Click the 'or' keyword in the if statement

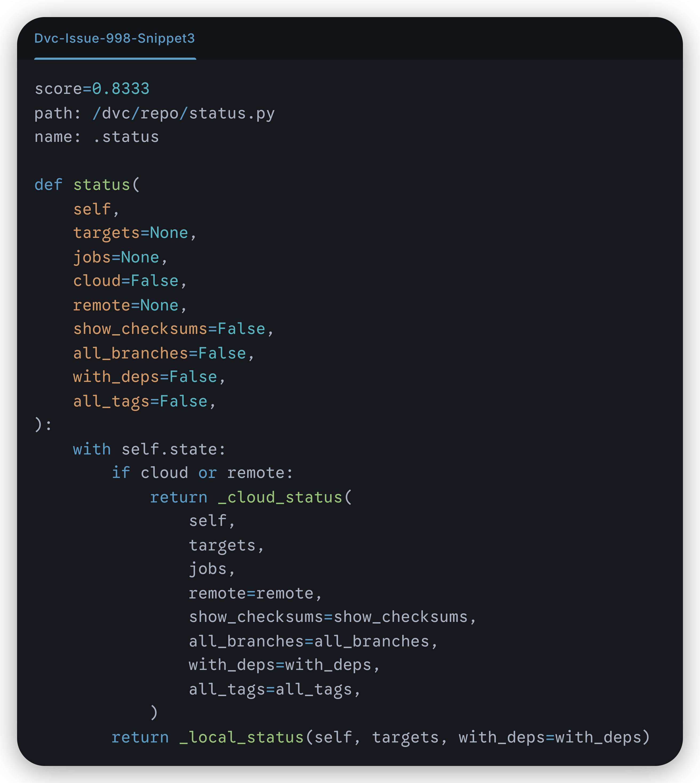pyautogui.click(x=207, y=473)
